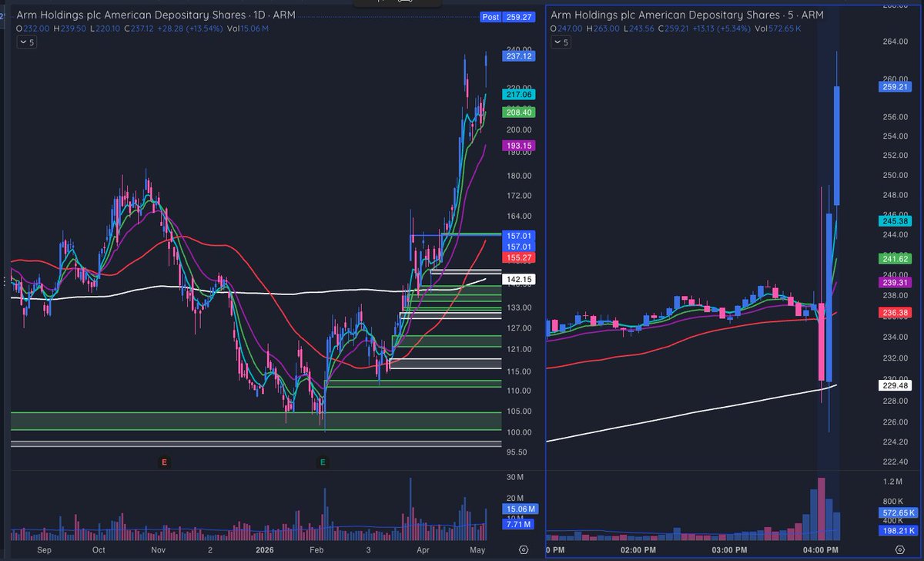
Task: Click the Vol 15.06 M value in daily legend
Action: tap(253, 29)
